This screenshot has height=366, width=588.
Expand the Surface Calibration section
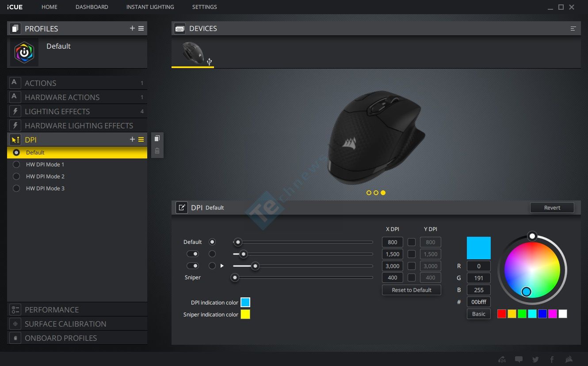77,324
